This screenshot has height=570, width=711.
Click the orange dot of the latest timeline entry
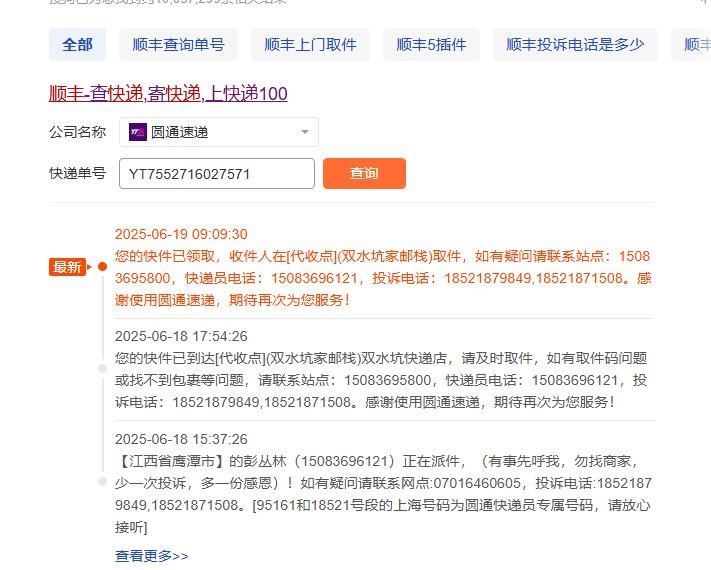(102, 267)
